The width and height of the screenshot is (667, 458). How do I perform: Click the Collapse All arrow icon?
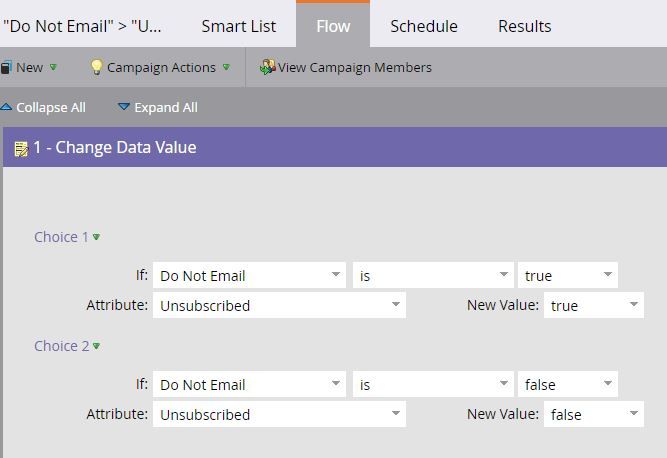6,107
